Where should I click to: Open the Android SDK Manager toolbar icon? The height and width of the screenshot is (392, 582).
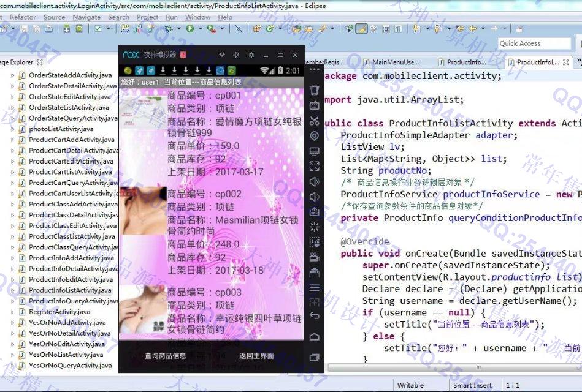pos(66,29)
